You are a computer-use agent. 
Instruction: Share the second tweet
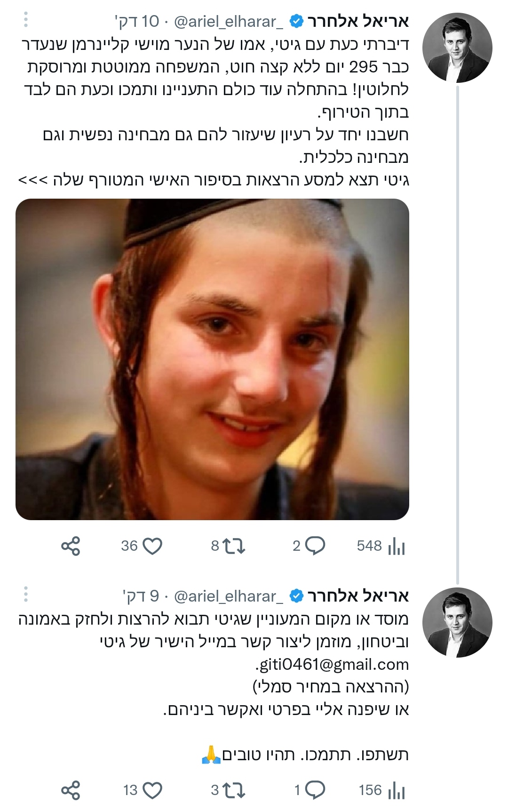(71, 790)
